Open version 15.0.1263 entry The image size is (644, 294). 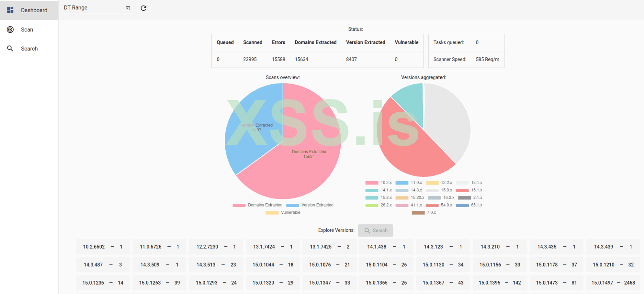pyautogui.click(x=160, y=282)
